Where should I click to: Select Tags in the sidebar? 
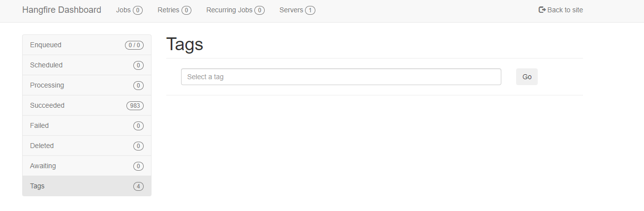(x=87, y=186)
